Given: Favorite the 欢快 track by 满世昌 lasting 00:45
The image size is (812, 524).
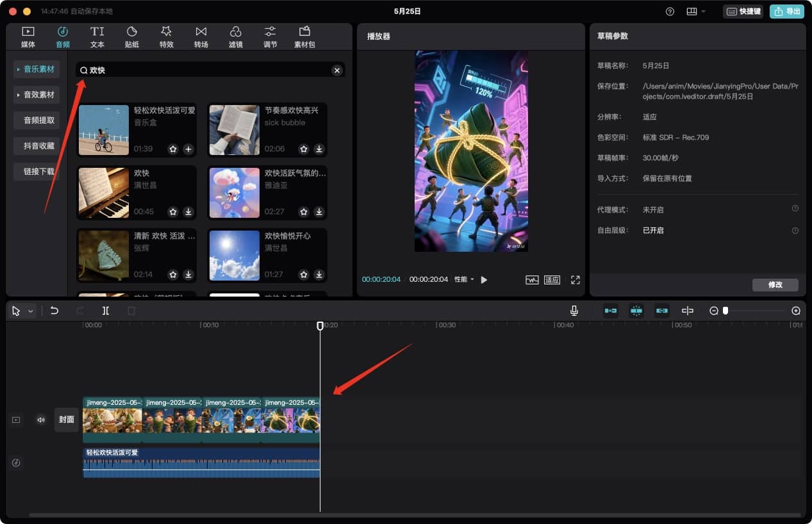Looking at the screenshot, I should click(x=173, y=212).
